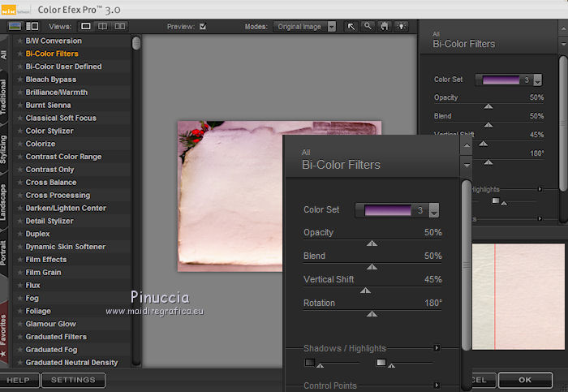Click the loupe preview thumbnail

pyautogui.click(x=519, y=296)
